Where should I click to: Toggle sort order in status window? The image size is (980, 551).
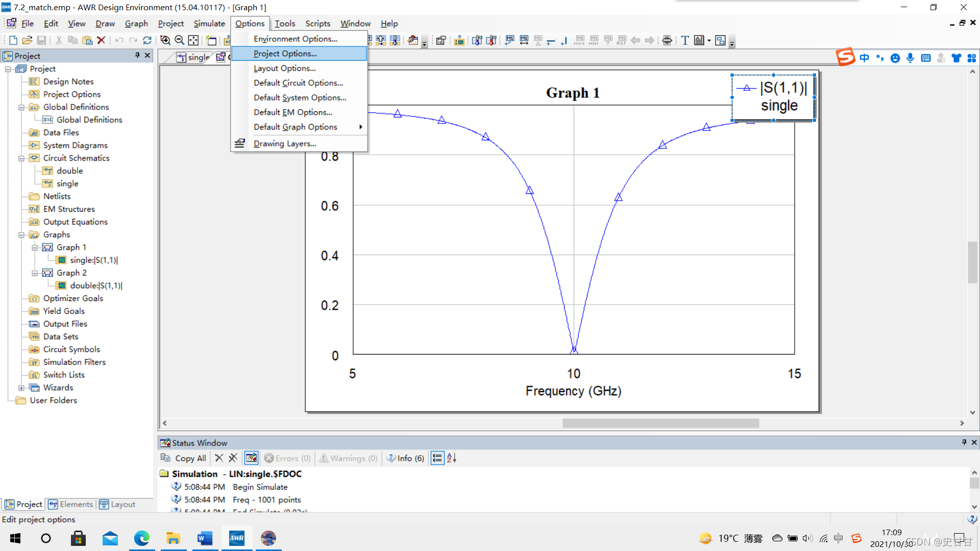pyautogui.click(x=451, y=458)
